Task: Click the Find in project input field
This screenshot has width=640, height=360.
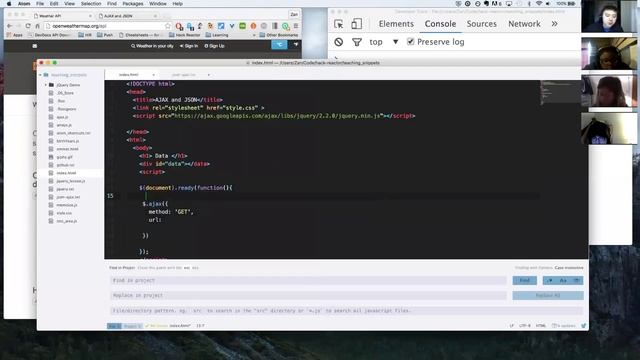Action: click(x=308, y=280)
